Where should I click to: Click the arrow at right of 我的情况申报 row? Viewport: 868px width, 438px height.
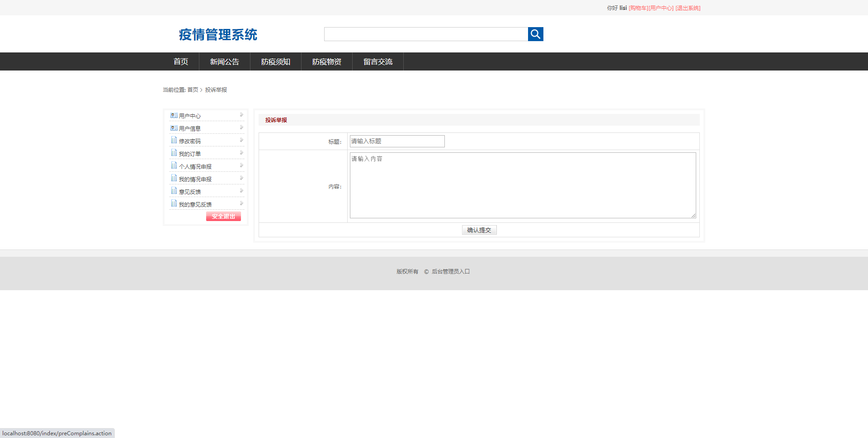point(241,178)
